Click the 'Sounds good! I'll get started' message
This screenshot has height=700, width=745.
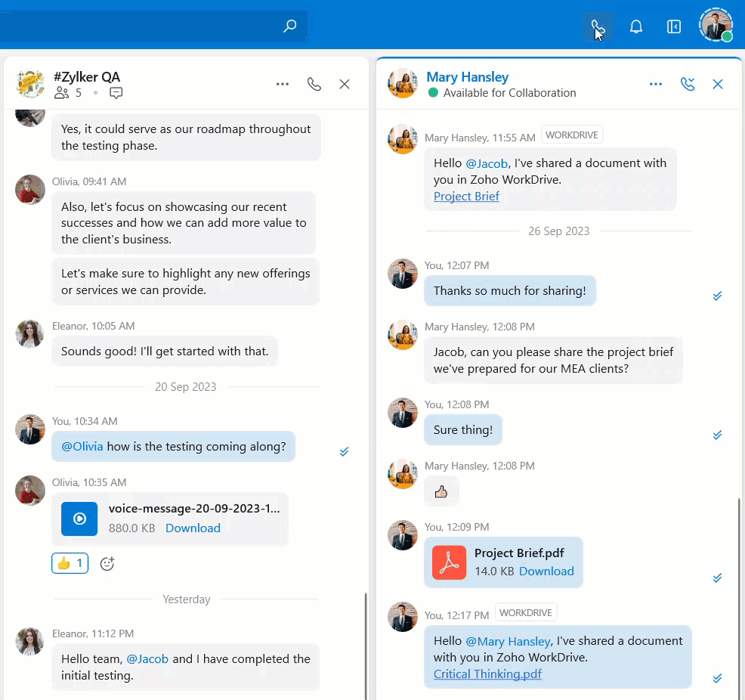pos(165,352)
